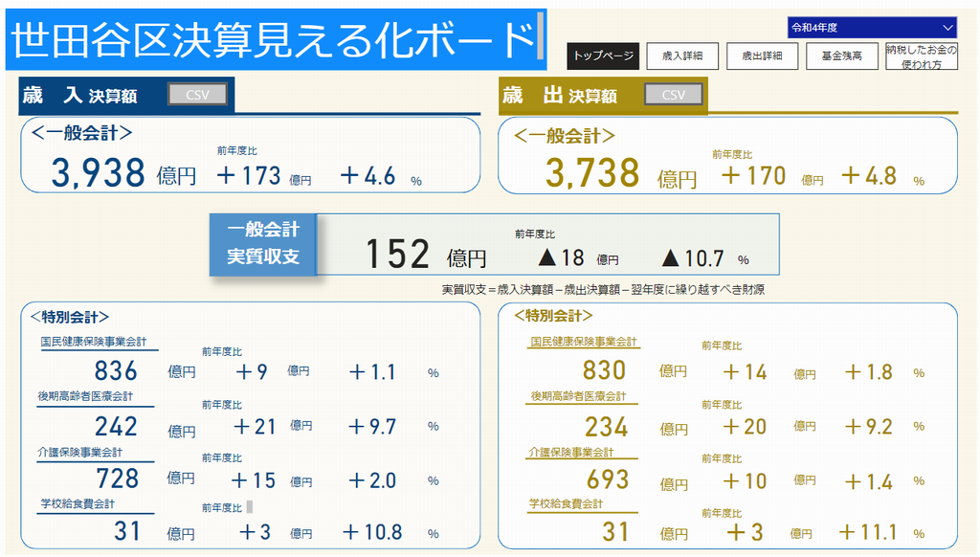Click 歳入 後期高齢者 percentage +9.7
980x557 pixels.
pos(372,426)
